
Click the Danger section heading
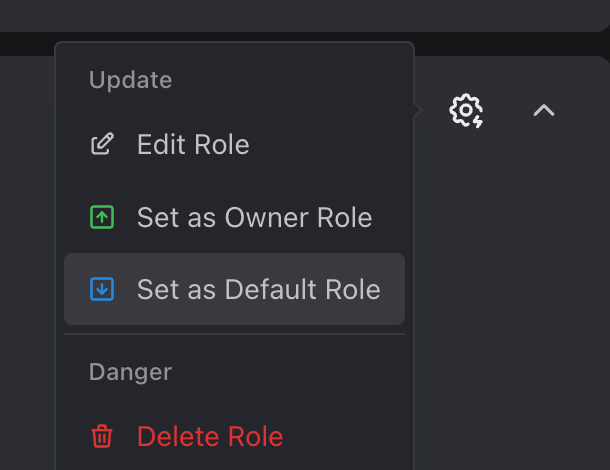130,372
